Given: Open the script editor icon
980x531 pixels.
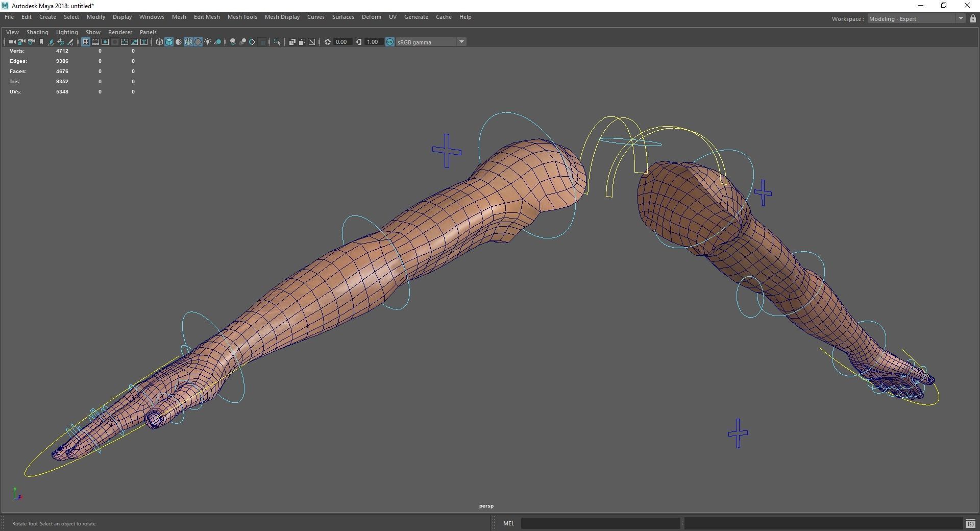Looking at the screenshot, I should [970, 523].
